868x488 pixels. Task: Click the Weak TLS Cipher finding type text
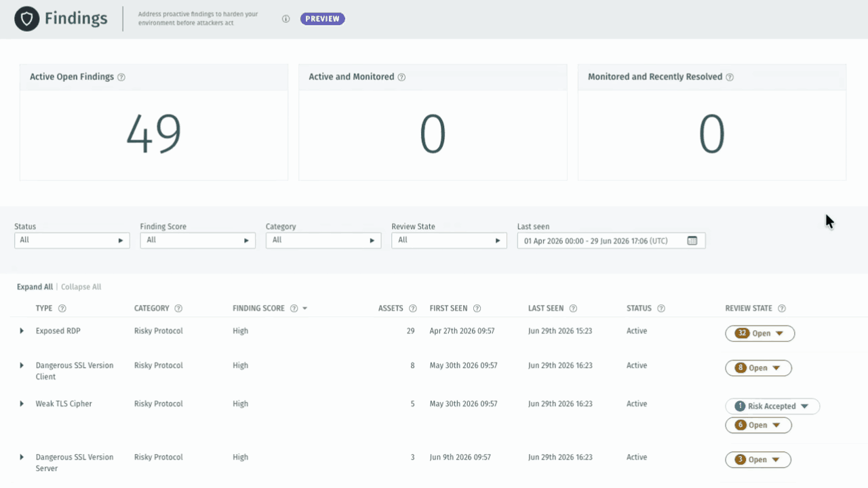coord(64,403)
